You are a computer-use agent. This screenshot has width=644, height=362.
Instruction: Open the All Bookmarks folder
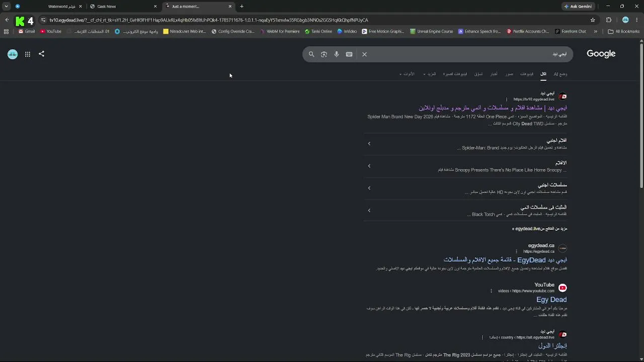tap(624, 31)
